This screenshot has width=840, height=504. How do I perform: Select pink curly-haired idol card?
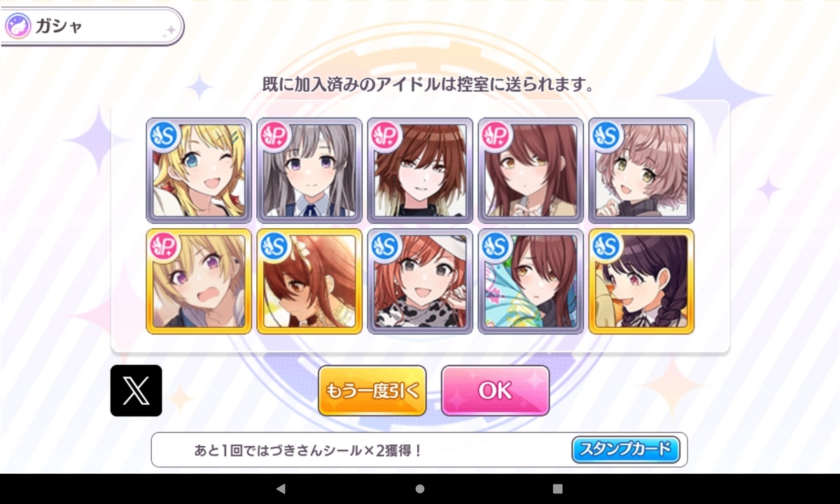pos(641,170)
